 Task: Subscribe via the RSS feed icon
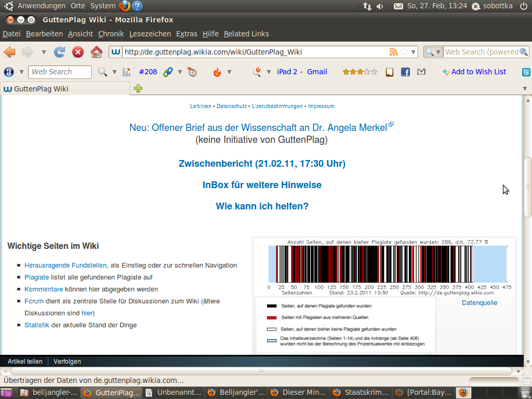[x=393, y=52]
